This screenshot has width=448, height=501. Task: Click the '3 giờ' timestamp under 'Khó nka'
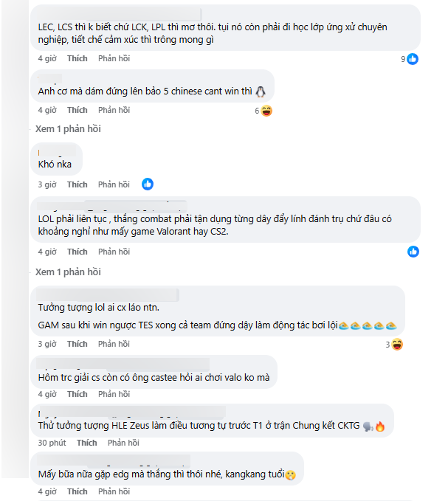pyautogui.click(x=47, y=184)
